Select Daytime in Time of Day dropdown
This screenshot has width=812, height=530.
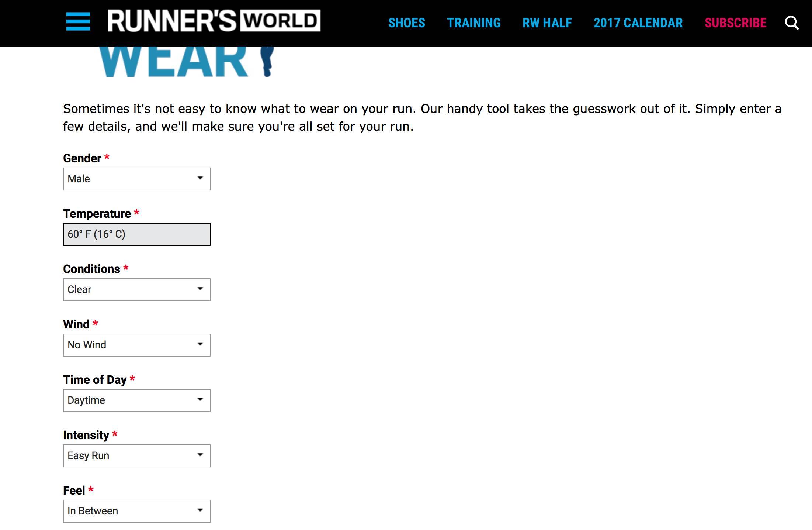click(136, 400)
